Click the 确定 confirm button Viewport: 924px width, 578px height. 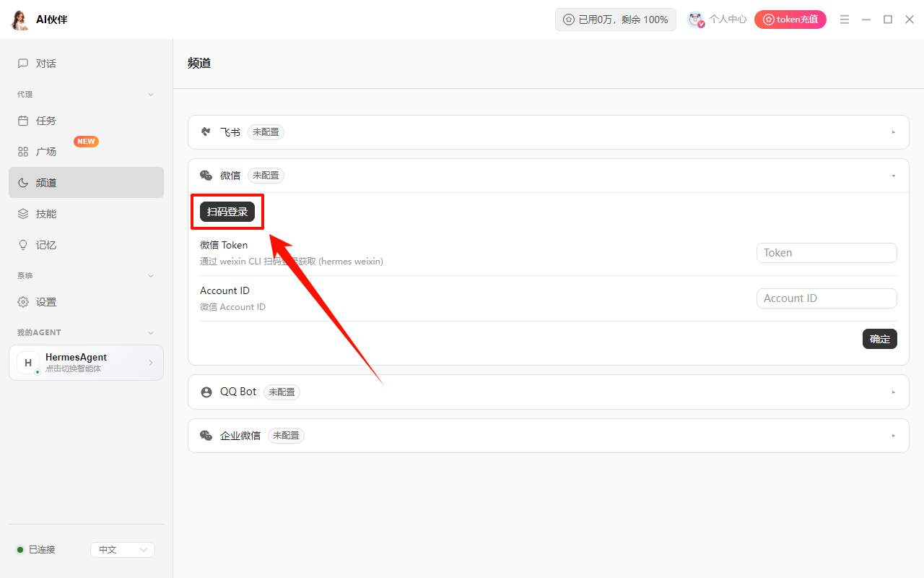point(880,339)
